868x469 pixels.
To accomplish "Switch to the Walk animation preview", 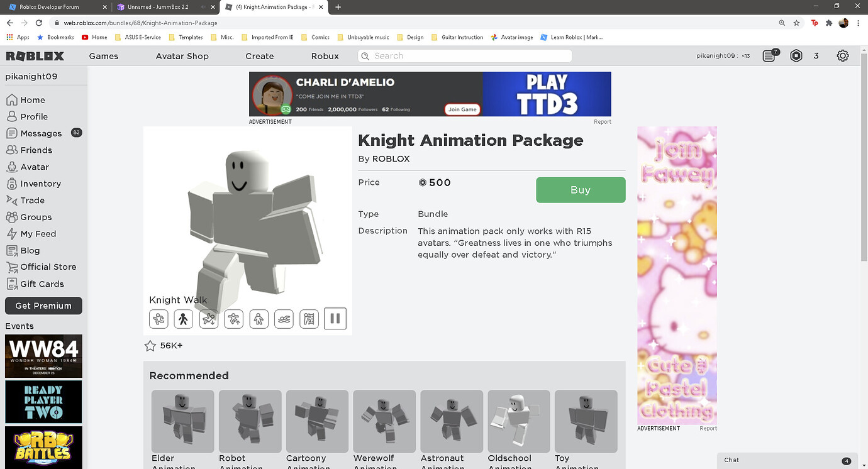I will (184, 319).
